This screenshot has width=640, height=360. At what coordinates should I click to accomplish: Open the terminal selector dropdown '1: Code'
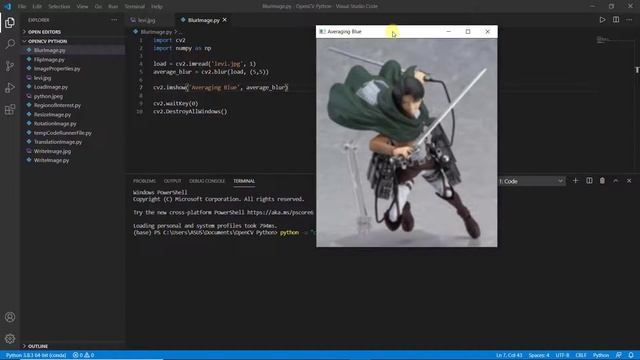(x=531, y=181)
